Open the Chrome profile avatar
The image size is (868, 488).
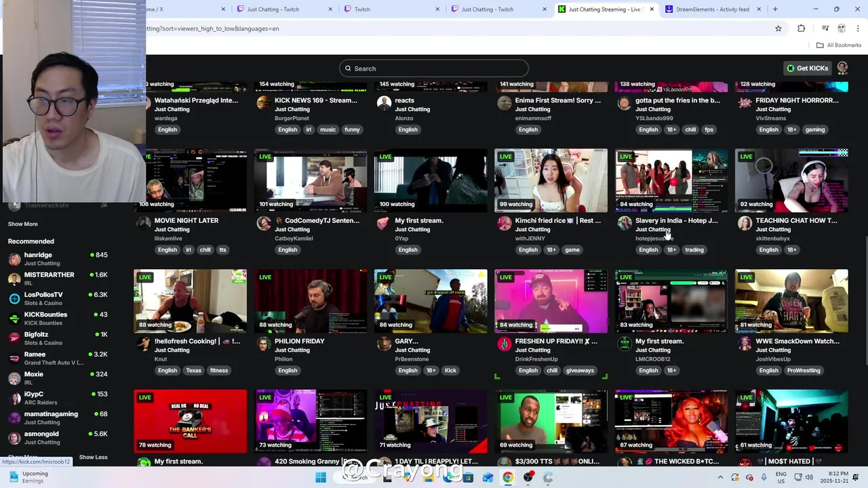click(x=842, y=28)
